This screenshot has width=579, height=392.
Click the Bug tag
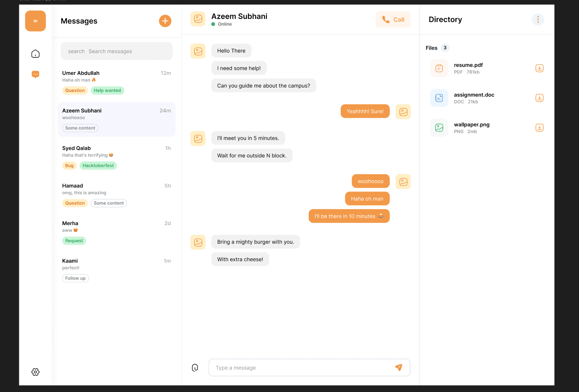tap(69, 166)
